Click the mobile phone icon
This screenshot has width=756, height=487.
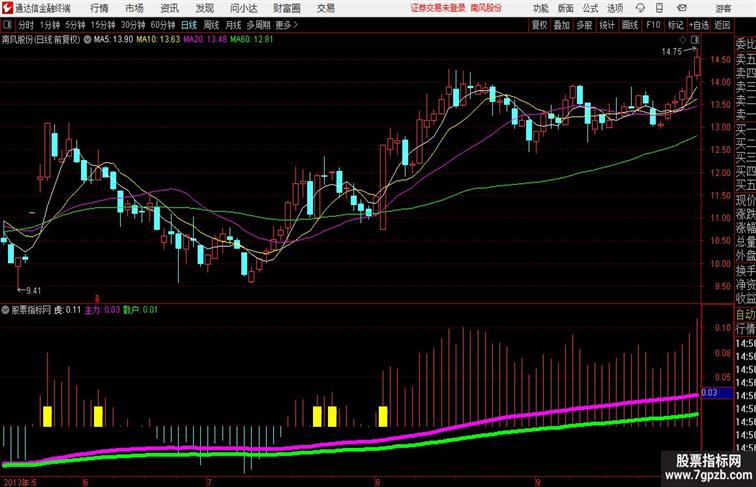tap(660, 8)
